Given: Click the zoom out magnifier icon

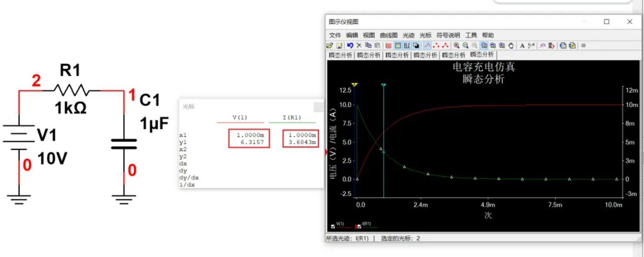Looking at the screenshot, I should tap(465, 45).
